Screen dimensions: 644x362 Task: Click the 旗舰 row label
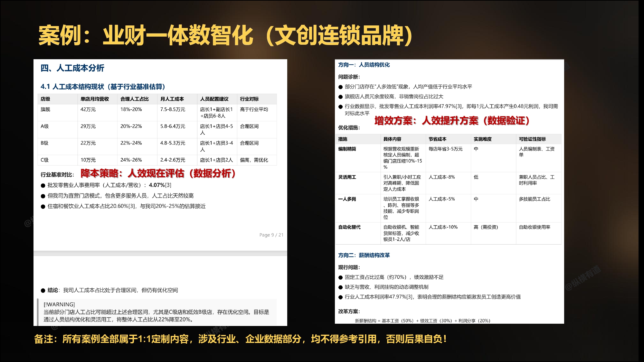(x=45, y=109)
